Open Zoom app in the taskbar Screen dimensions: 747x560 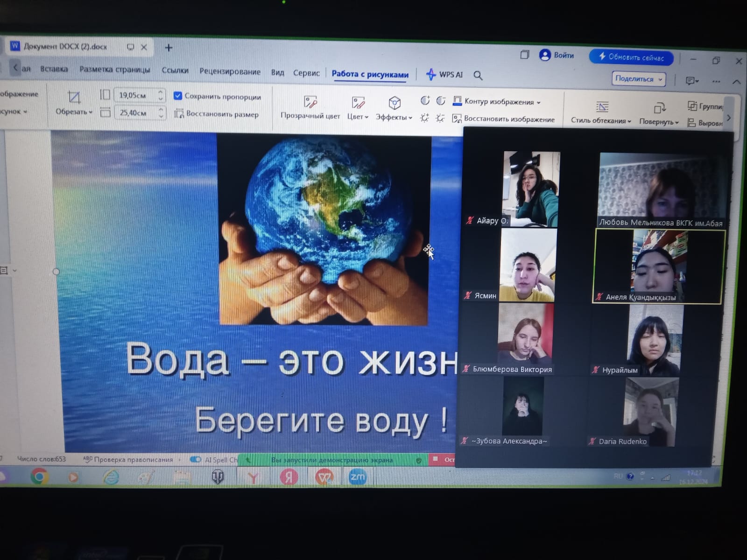(x=358, y=477)
